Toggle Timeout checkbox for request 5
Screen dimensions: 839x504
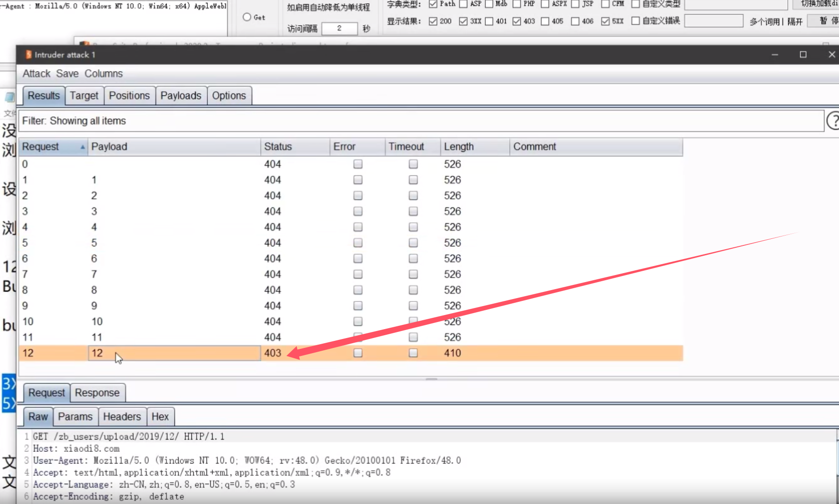(x=413, y=243)
